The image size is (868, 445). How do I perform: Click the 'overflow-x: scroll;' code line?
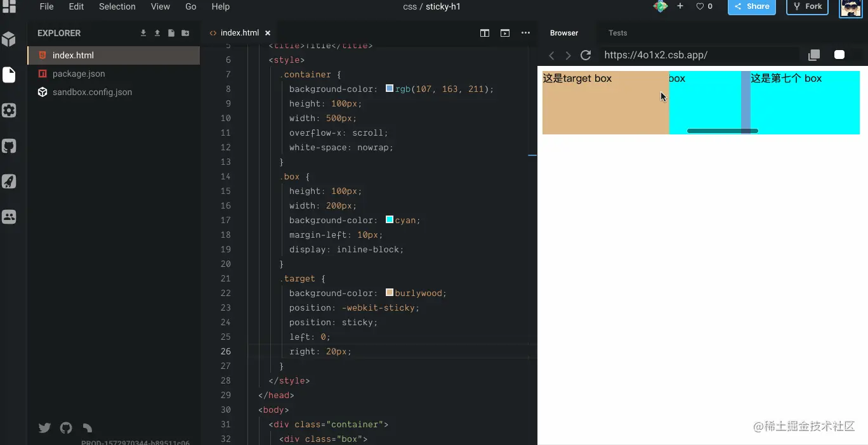pos(338,132)
